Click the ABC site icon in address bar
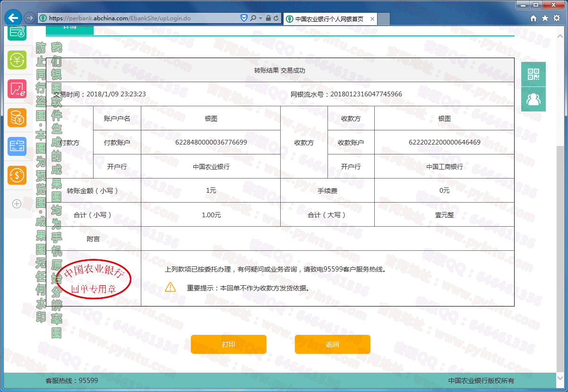The height and width of the screenshot is (392, 568). (43, 18)
